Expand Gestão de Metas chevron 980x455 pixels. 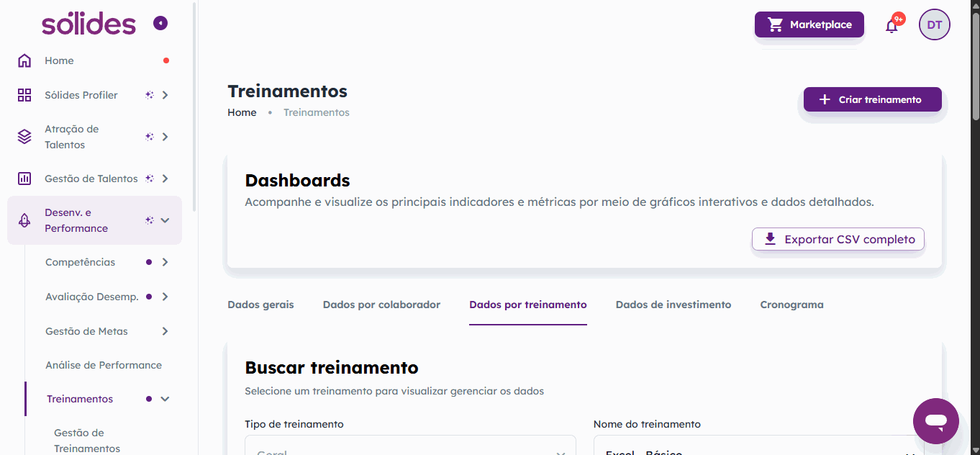(x=165, y=331)
